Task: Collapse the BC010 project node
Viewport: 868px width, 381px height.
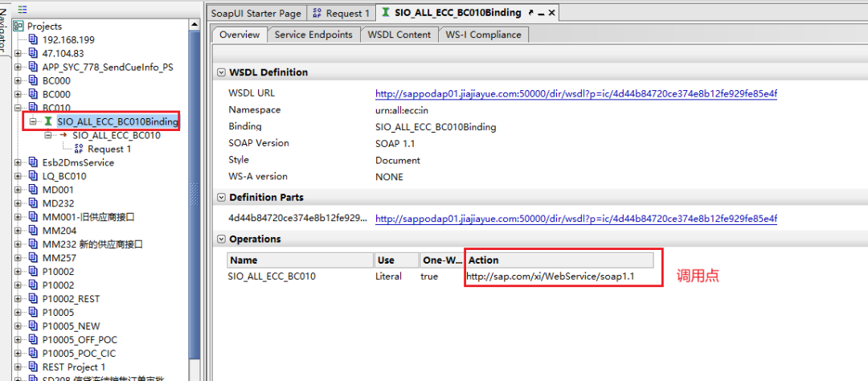Action: (x=18, y=108)
